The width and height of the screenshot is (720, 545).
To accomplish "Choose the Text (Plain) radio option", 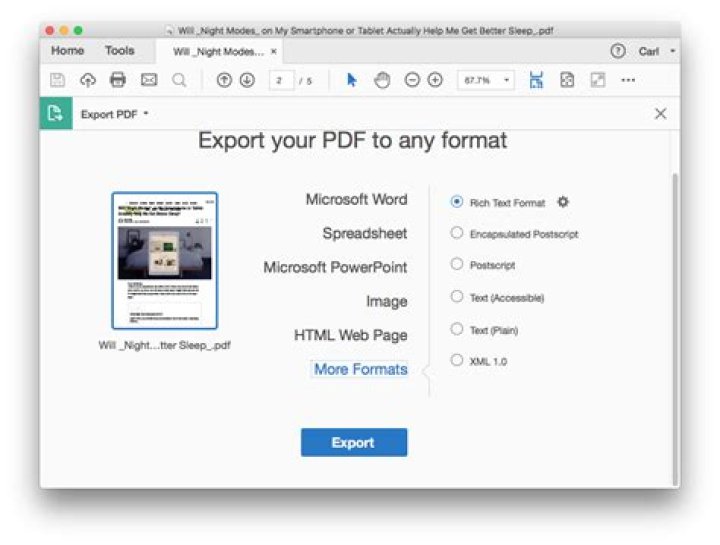I will click(x=457, y=329).
